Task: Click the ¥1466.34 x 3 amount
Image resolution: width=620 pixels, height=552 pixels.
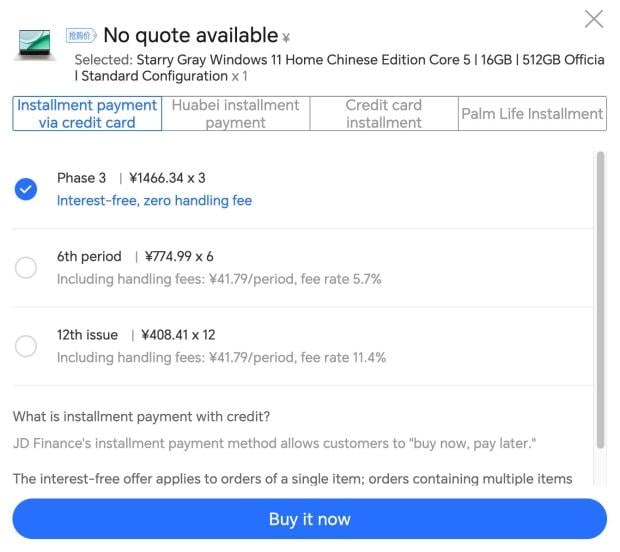Action: tap(167, 178)
